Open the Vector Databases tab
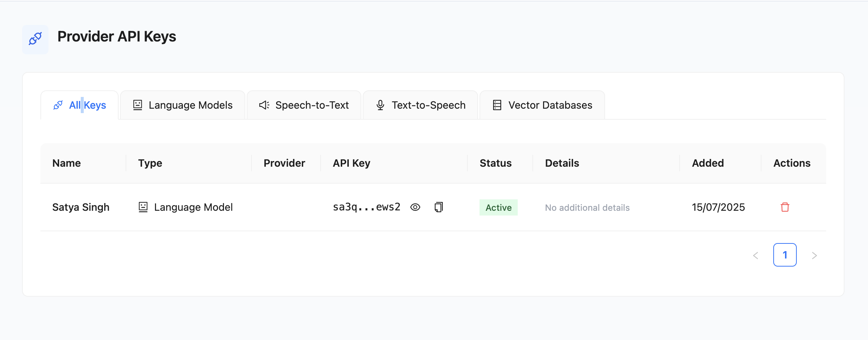868x340 pixels. [542, 105]
